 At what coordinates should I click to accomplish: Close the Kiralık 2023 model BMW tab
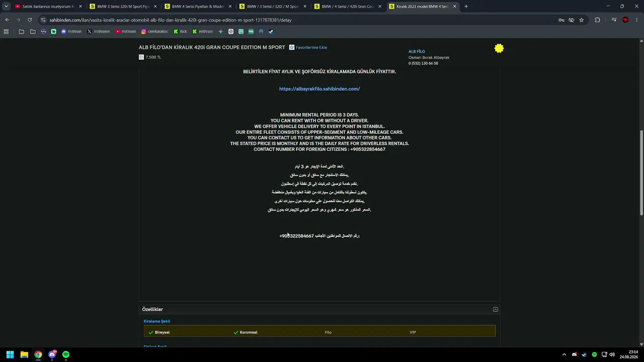(455, 7)
